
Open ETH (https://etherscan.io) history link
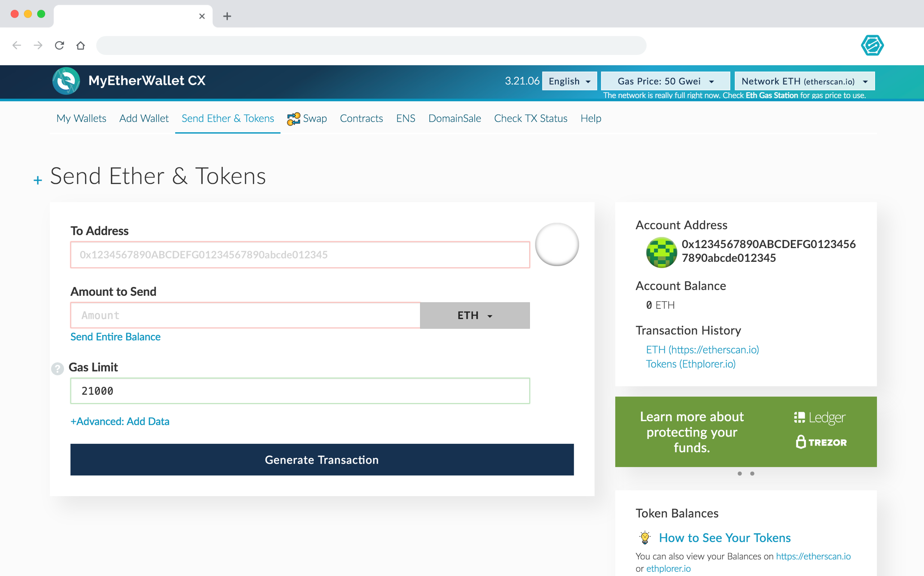tap(702, 350)
